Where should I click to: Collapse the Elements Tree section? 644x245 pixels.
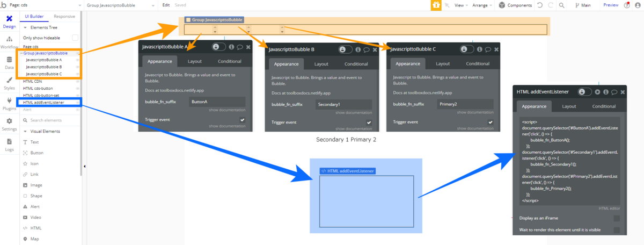[x=25, y=27]
